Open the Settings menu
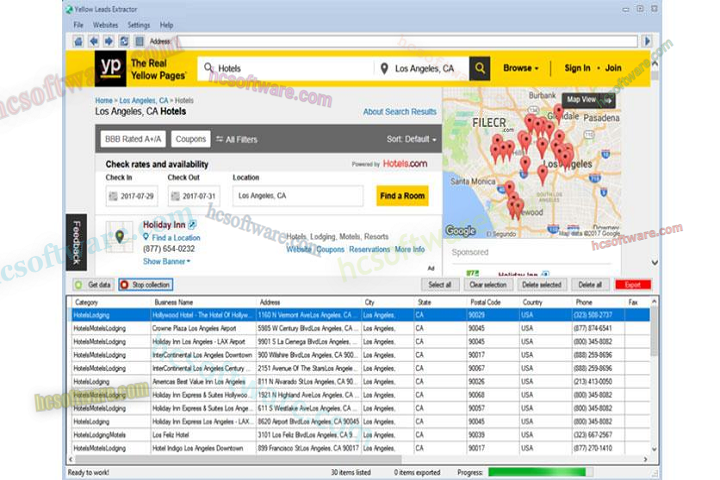720x480 pixels. (139, 25)
